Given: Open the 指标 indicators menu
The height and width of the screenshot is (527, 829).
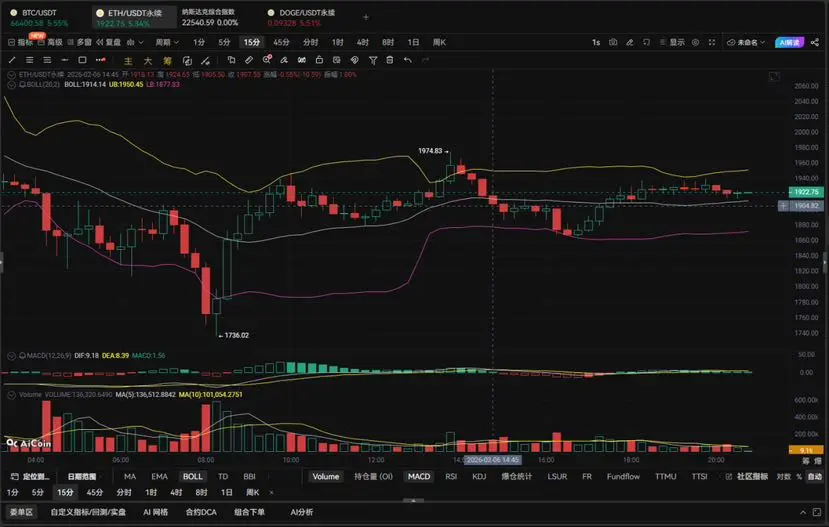Looking at the screenshot, I should click(x=21, y=42).
